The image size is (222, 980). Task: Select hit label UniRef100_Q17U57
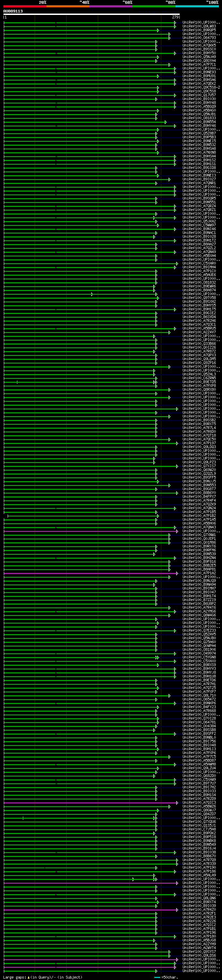tap(199, 95)
